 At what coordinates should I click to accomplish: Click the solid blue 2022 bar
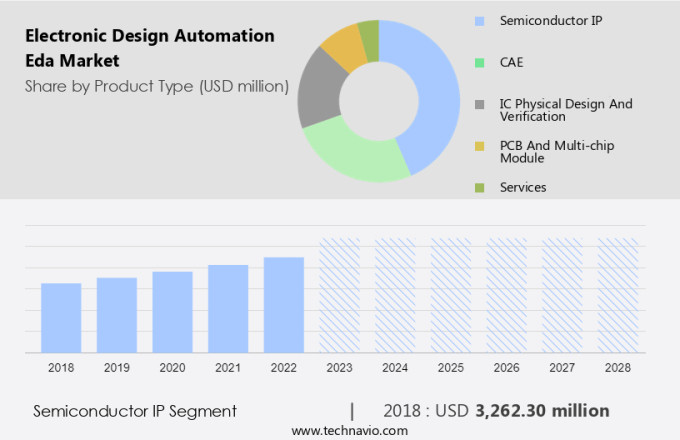click(x=284, y=304)
